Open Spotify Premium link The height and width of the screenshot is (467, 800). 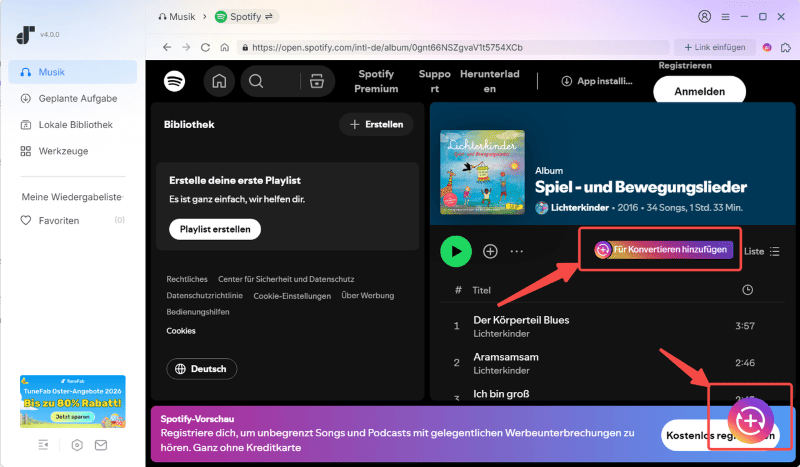(x=376, y=81)
